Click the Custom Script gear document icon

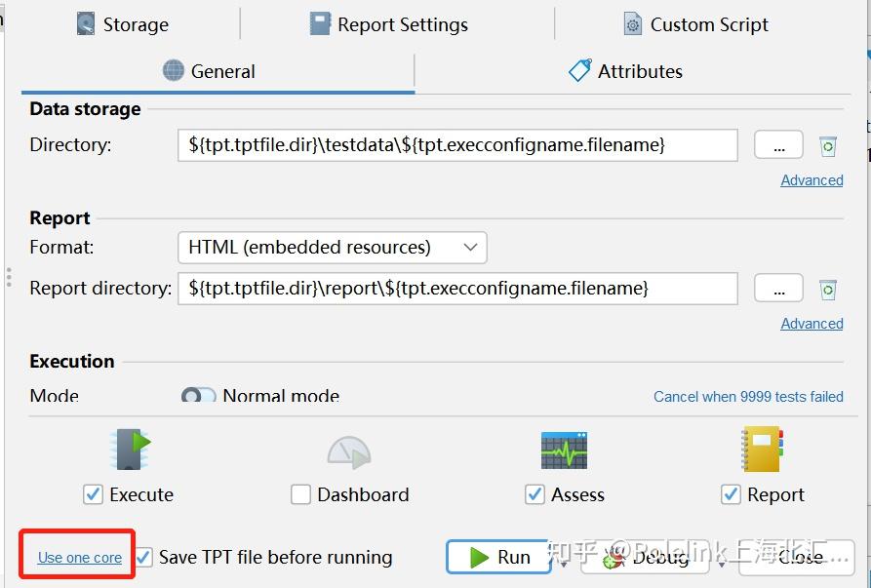tap(633, 24)
